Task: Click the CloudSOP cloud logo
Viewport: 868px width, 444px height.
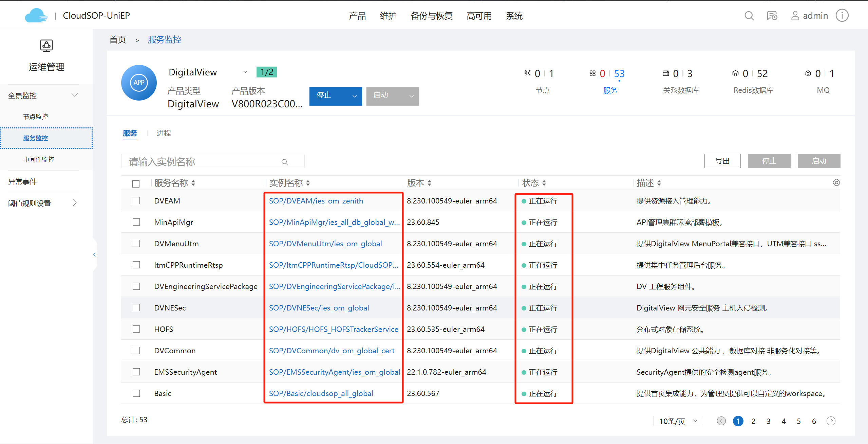Action: point(36,16)
